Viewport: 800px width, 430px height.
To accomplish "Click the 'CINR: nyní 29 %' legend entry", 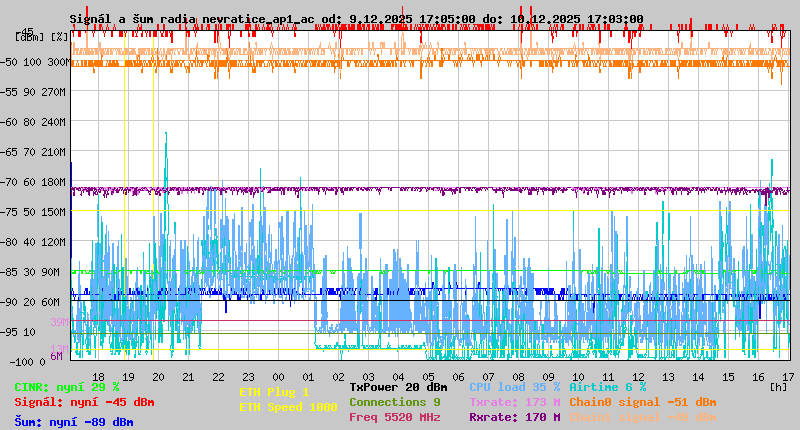I will (67, 388).
